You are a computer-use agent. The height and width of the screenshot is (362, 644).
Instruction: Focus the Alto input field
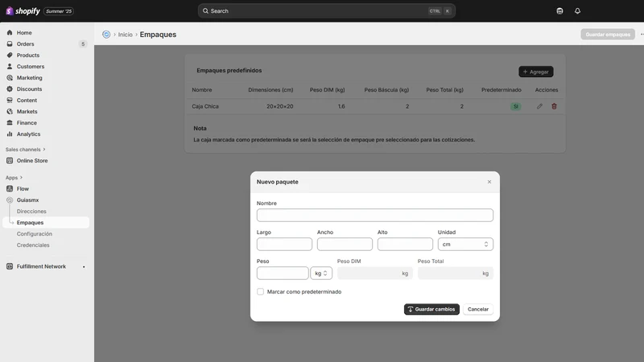pyautogui.click(x=405, y=245)
